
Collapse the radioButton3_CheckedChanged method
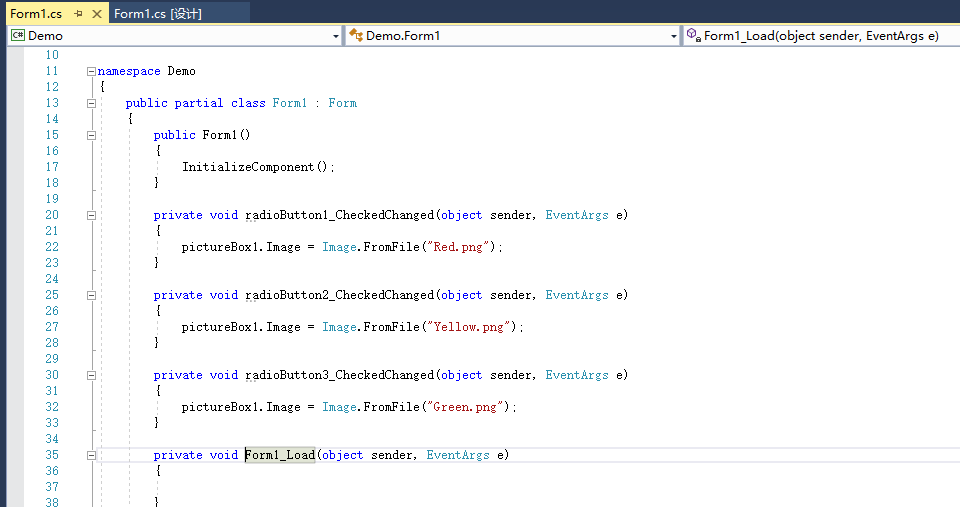(x=91, y=375)
